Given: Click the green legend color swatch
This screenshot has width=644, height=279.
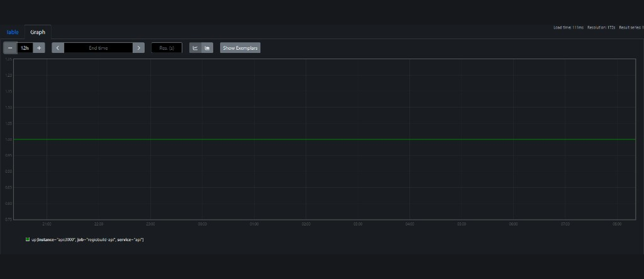Looking at the screenshot, I should pyautogui.click(x=27, y=239).
